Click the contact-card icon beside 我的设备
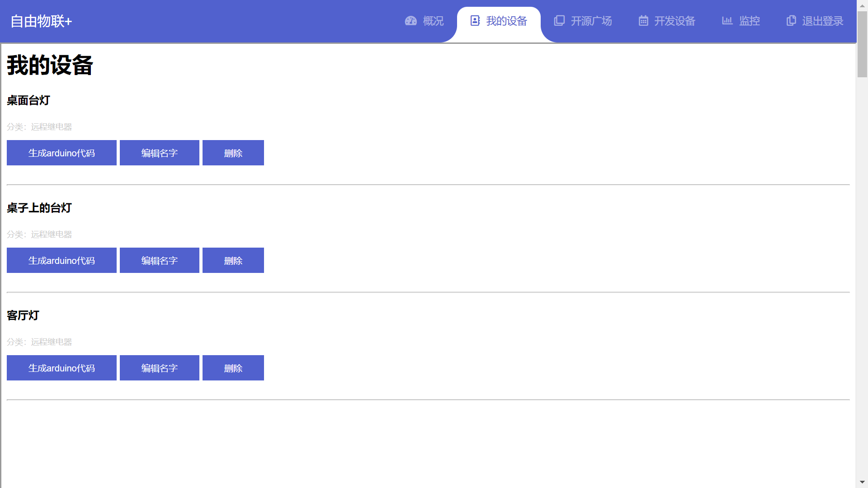The width and height of the screenshot is (868, 488). 475,21
